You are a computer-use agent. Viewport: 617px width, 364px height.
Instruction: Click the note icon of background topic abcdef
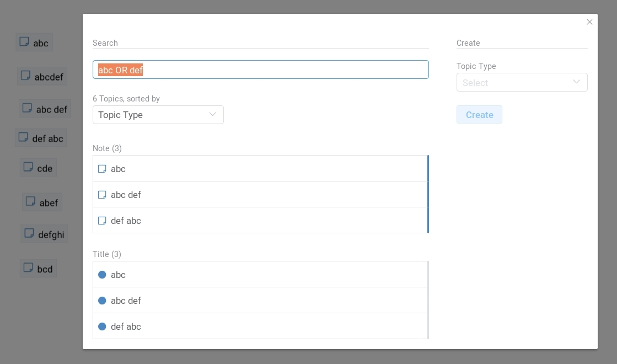tap(25, 76)
